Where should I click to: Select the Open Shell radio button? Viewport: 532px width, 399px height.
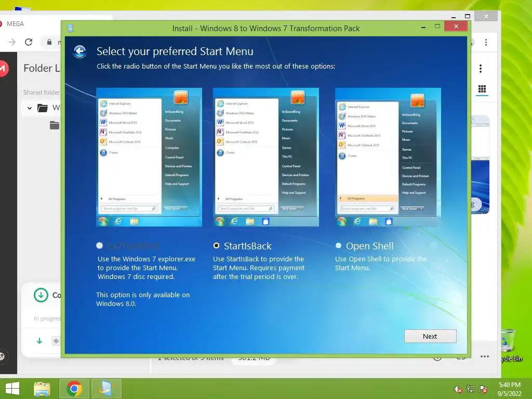pyautogui.click(x=338, y=245)
